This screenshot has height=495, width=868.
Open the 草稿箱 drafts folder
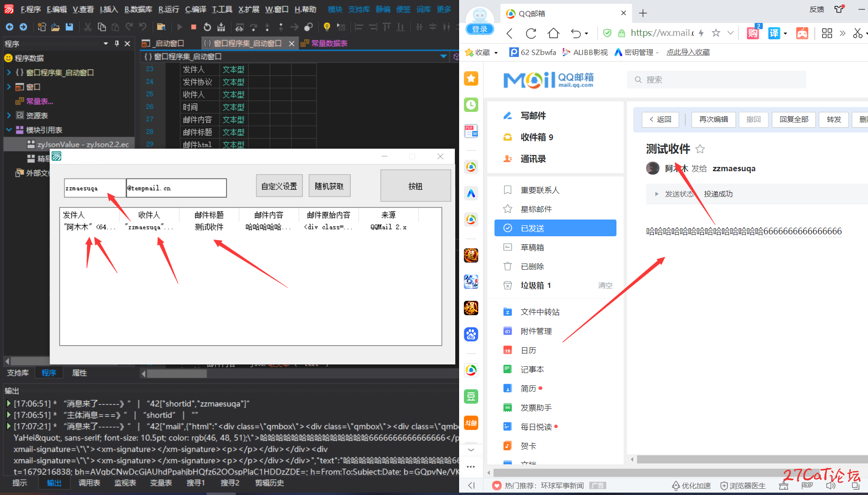pyautogui.click(x=532, y=247)
